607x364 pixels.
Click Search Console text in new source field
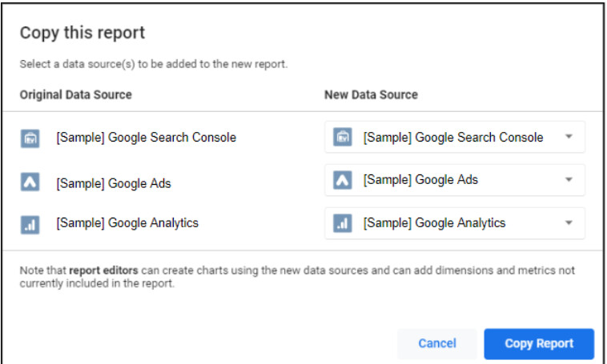tap(453, 138)
